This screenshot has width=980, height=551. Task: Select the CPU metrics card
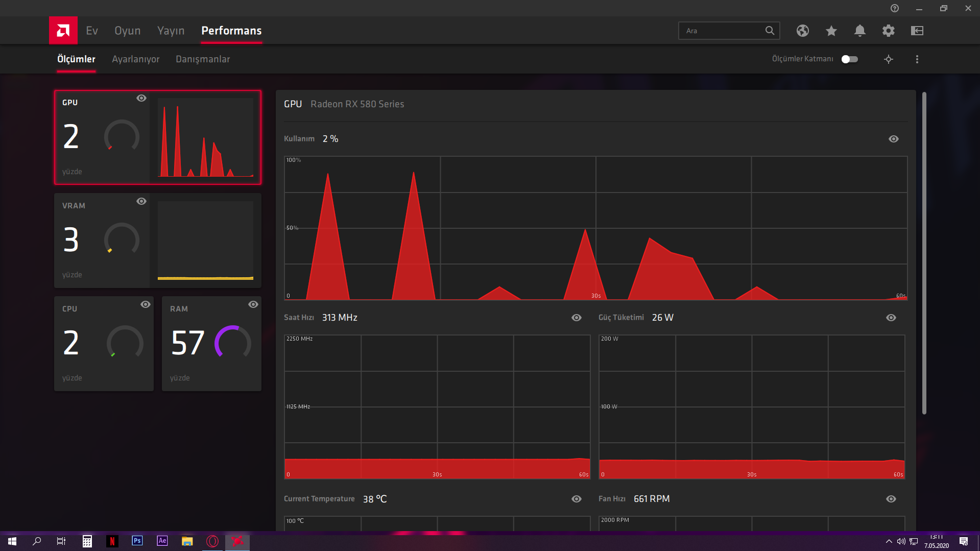104,344
